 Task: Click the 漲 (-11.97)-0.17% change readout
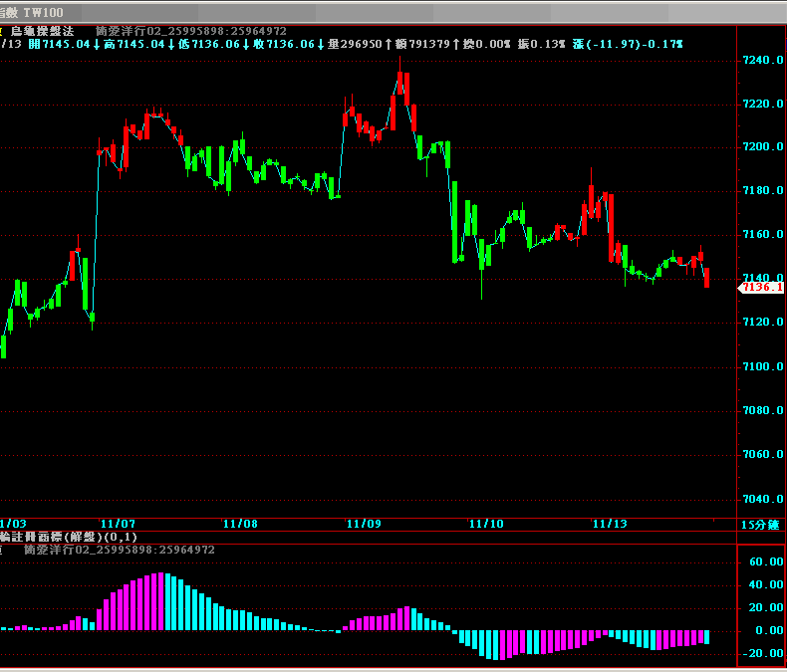click(628, 45)
